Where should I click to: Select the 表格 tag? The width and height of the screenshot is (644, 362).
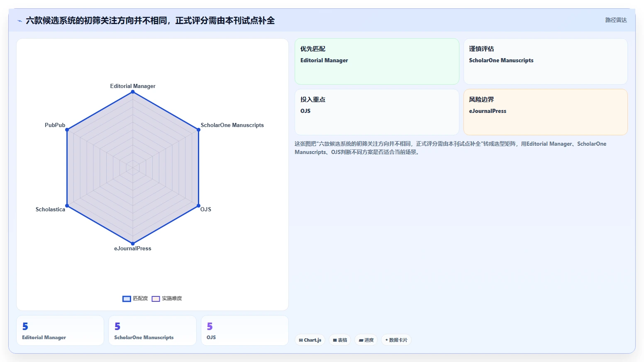coord(340,340)
